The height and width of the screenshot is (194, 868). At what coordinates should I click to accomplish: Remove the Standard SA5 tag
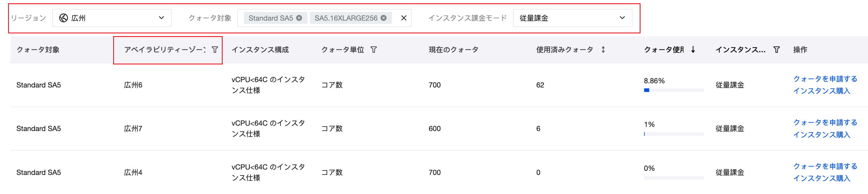point(299,18)
